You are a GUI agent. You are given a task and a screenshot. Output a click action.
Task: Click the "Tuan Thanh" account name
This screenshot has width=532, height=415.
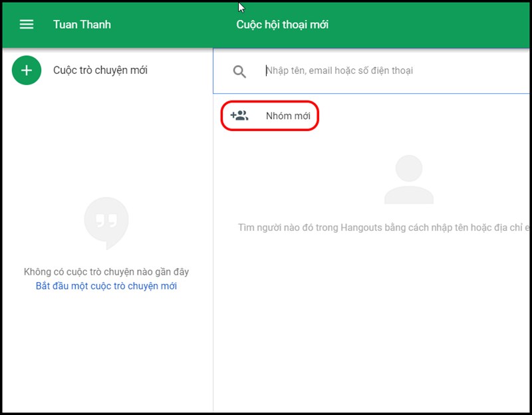[x=82, y=25]
